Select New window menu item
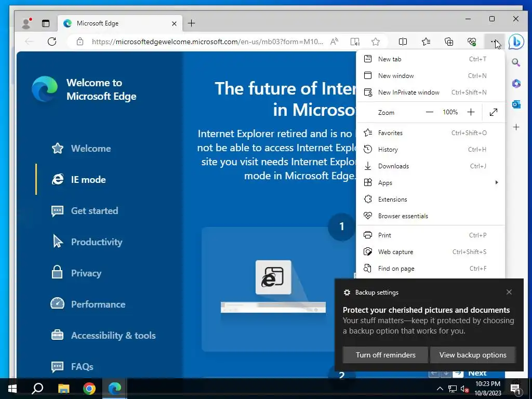This screenshot has height=399, width=532. coord(431,76)
